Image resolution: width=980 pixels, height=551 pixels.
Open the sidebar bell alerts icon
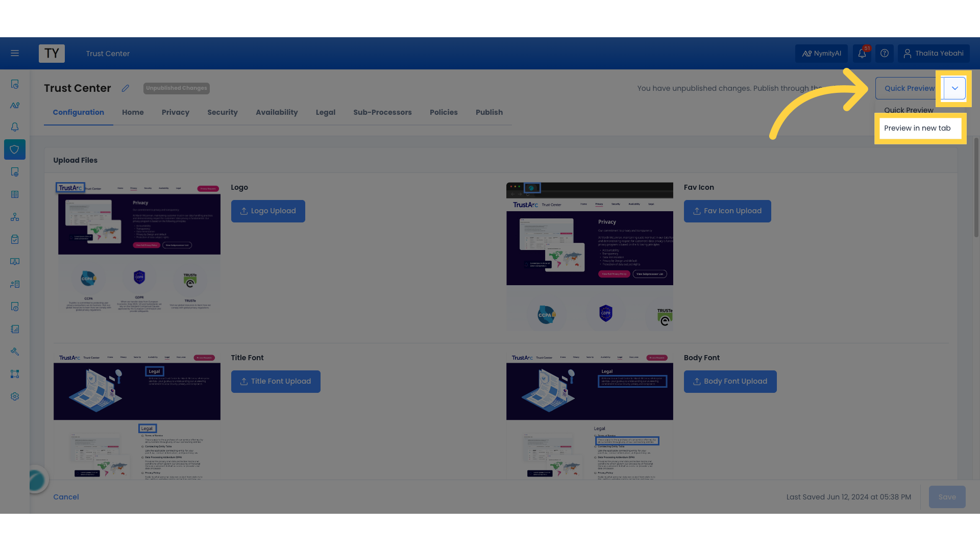[15, 127]
